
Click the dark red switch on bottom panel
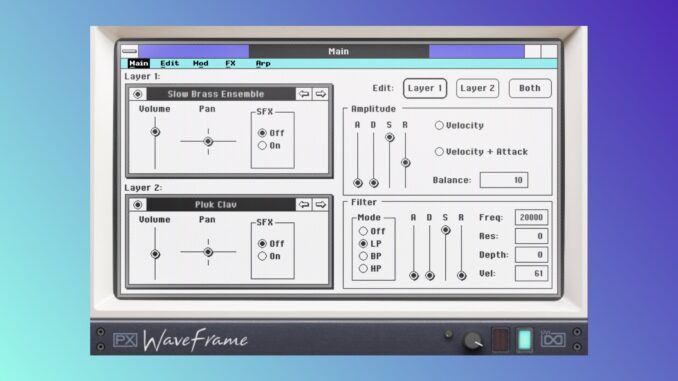click(x=500, y=339)
